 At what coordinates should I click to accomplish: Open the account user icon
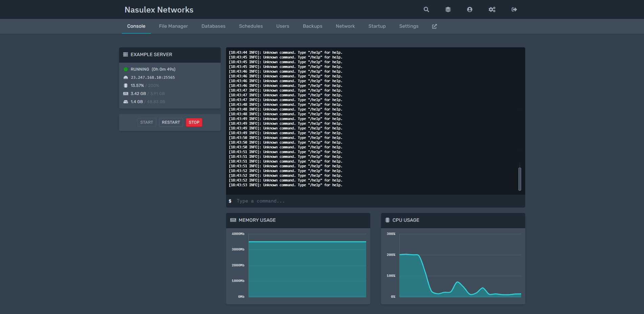469,9
